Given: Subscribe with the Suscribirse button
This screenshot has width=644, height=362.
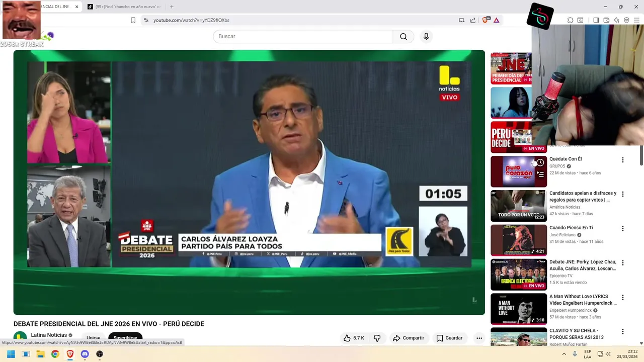Looking at the screenshot, I should (125, 338).
